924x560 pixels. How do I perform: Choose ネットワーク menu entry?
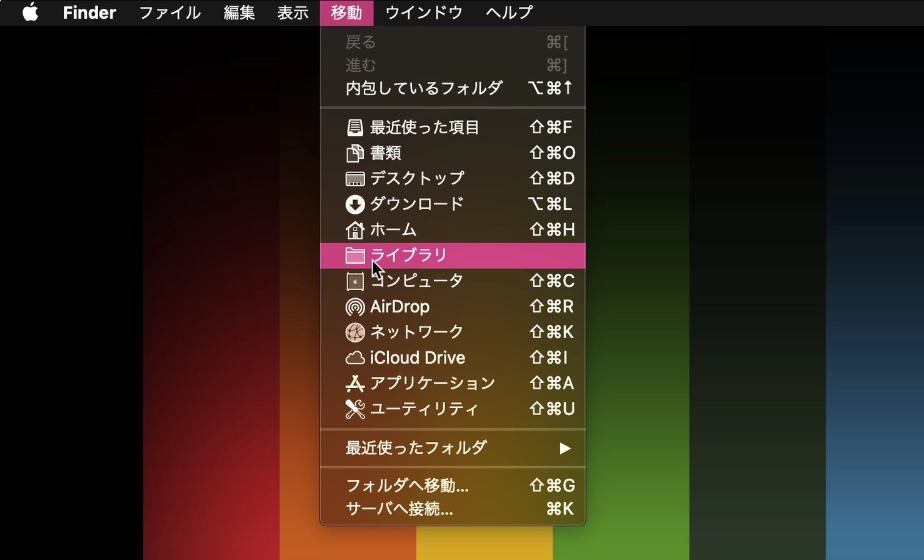point(453,332)
